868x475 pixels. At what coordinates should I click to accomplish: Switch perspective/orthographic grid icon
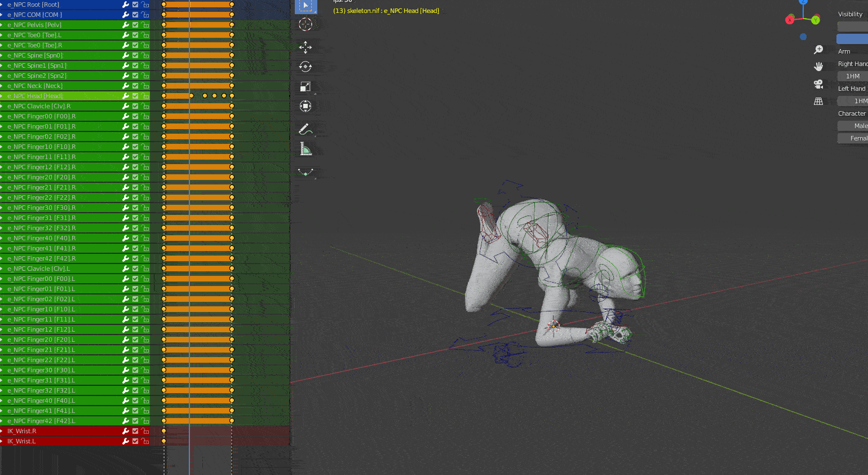click(818, 102)
